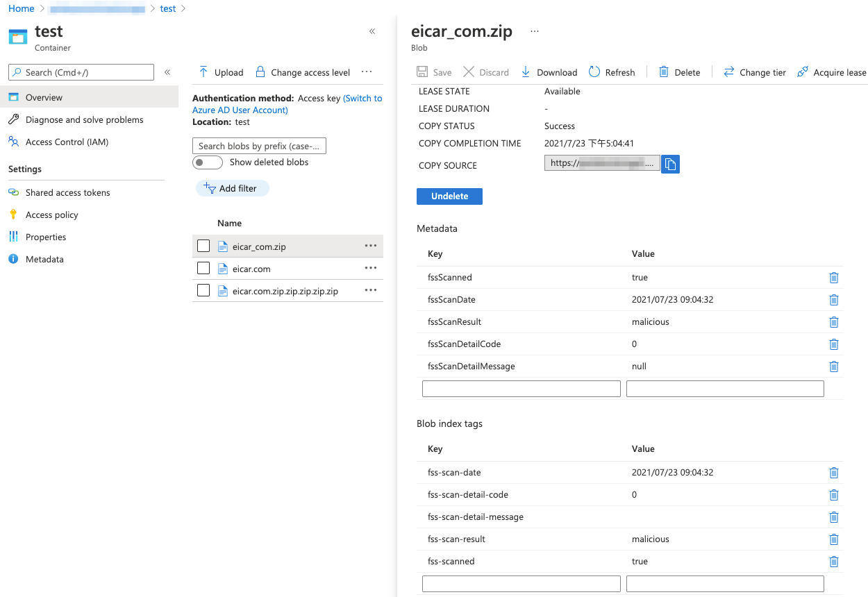Acquire lease on the blob
Viewport: 868px width, 597px height.
832,72
